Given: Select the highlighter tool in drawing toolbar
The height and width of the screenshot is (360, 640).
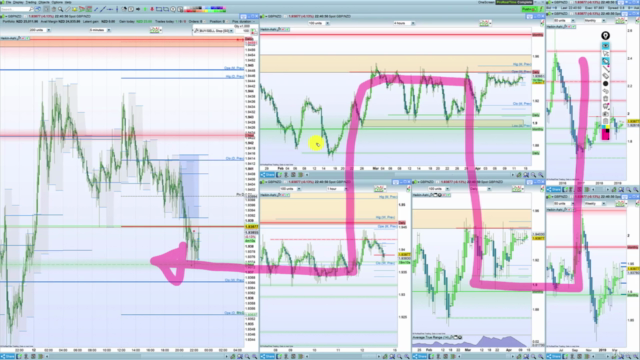Looking at the screenshot, I should coord(605,61).
